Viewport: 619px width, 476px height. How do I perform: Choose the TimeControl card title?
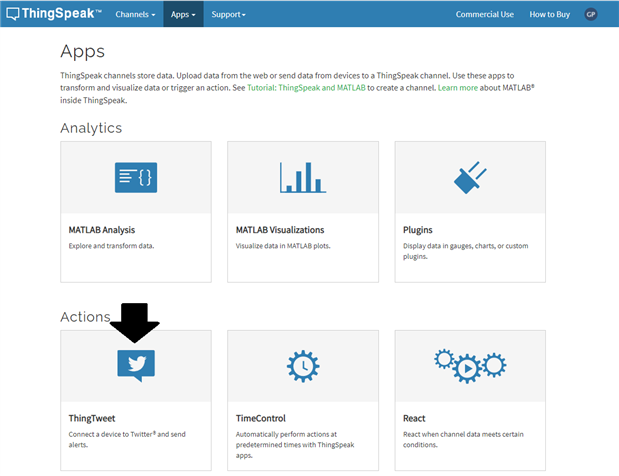tap(261, 418)
